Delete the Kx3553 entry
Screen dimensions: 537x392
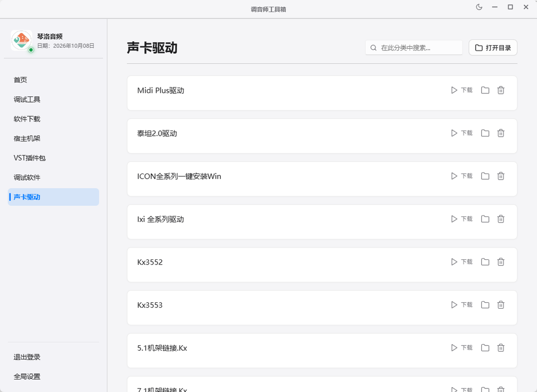point(501,304)
